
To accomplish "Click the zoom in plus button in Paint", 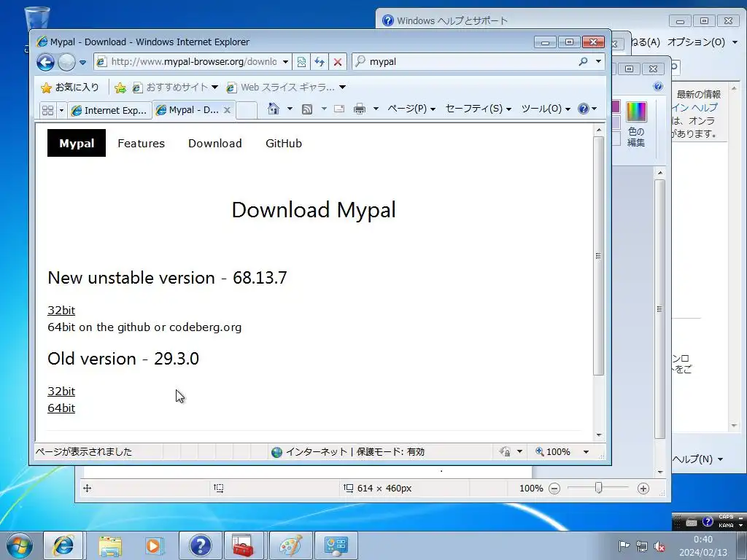I will (643, 489).
